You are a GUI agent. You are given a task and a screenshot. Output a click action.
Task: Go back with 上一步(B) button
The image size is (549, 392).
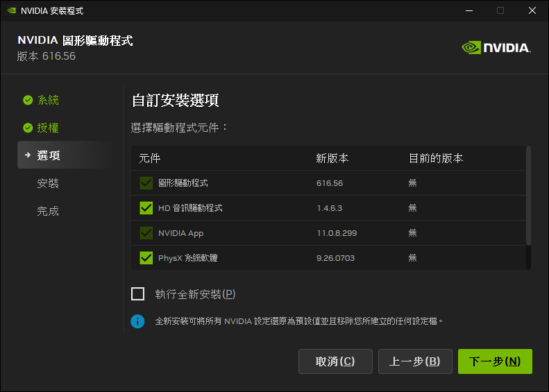pyautogui.click(x=415, y=361)
